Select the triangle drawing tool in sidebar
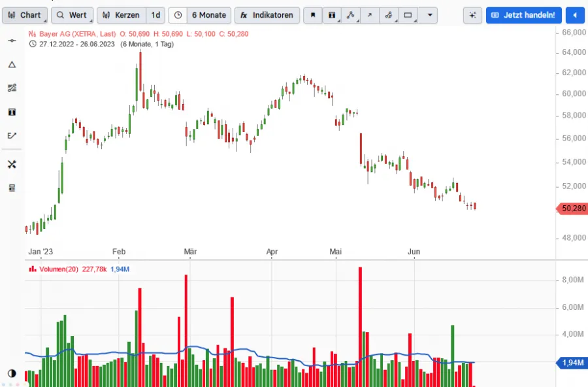The image size is (588, 387). [11, 64]
